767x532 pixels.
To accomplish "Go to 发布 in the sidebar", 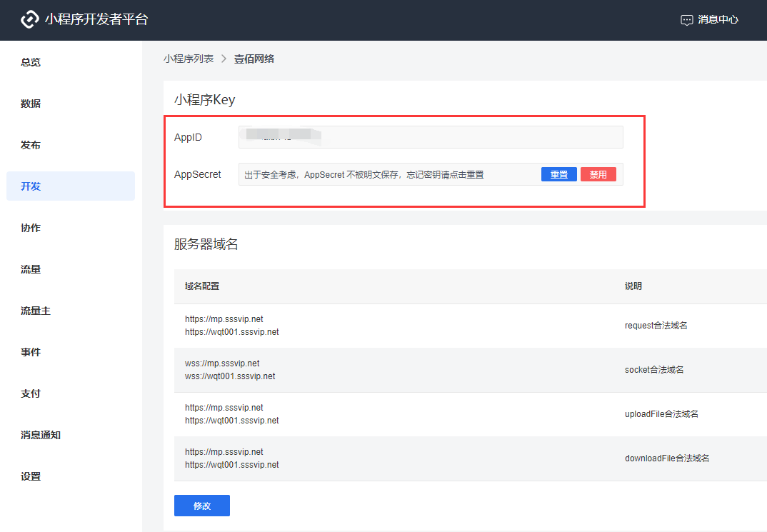I will tap(31, 145).
